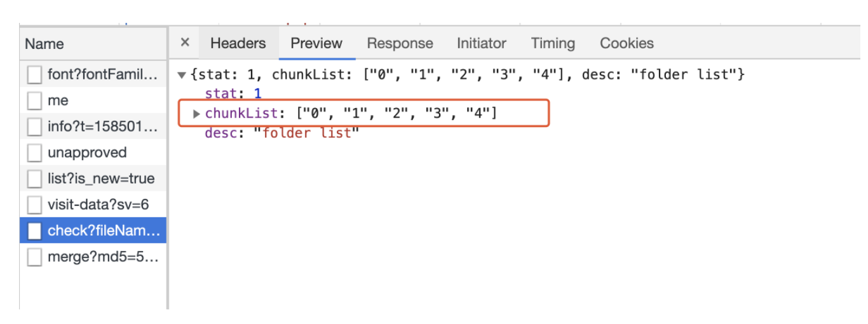
Task: Select the font?fontFamil request file icon
Action: click(x=34, y=75)
